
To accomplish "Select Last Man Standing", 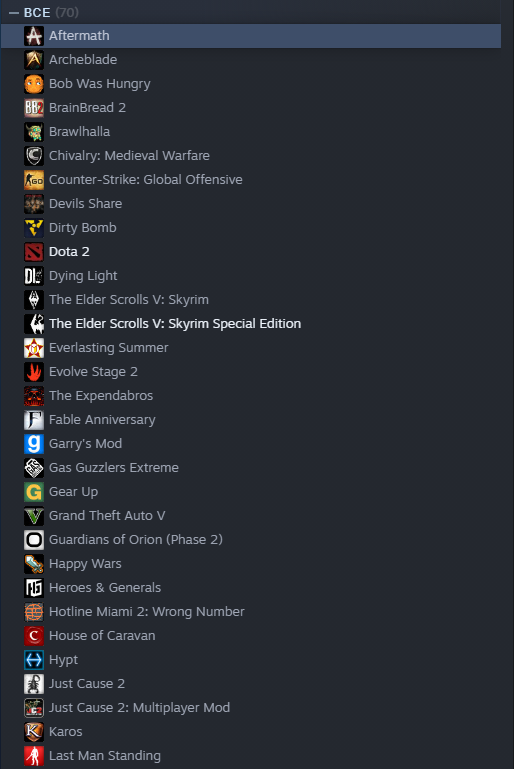I will point(251,756).
